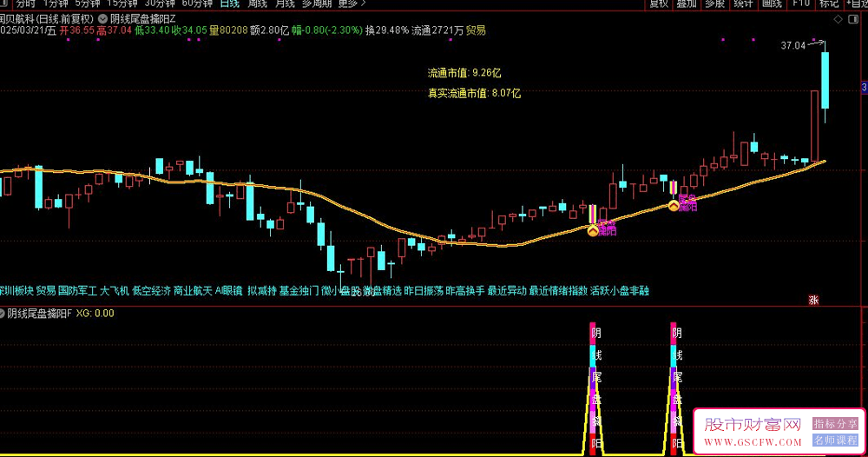
Task: Switch to the 月线 monthly chart
Action: point(285,3)
